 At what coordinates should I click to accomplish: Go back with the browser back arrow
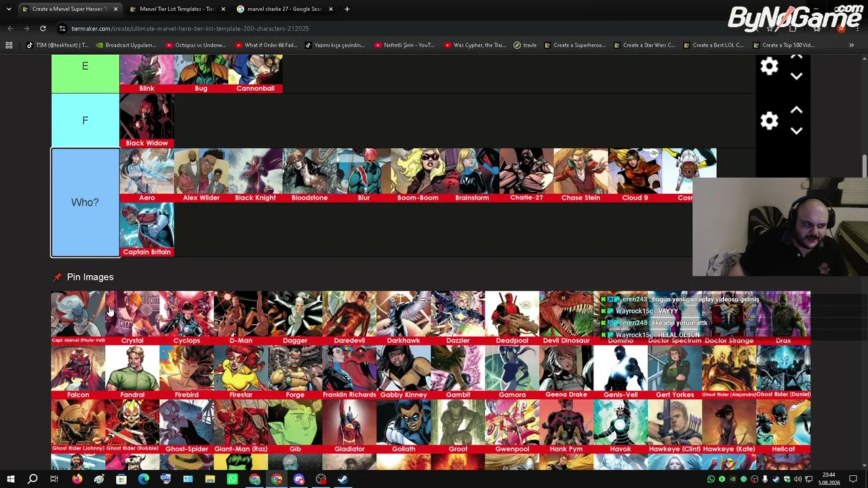10,28
